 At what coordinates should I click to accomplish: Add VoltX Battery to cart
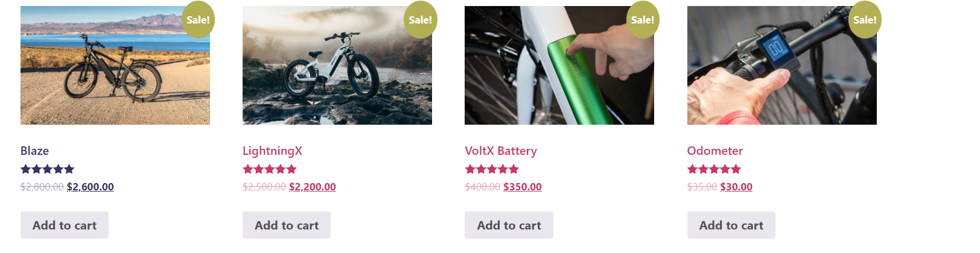click(x=509, y=225)
